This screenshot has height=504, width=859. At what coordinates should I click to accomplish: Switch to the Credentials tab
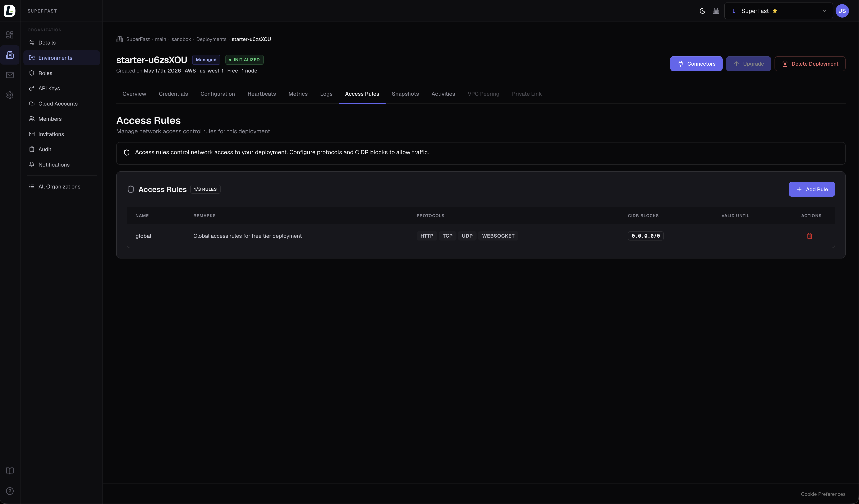click(x=173, y=94)
